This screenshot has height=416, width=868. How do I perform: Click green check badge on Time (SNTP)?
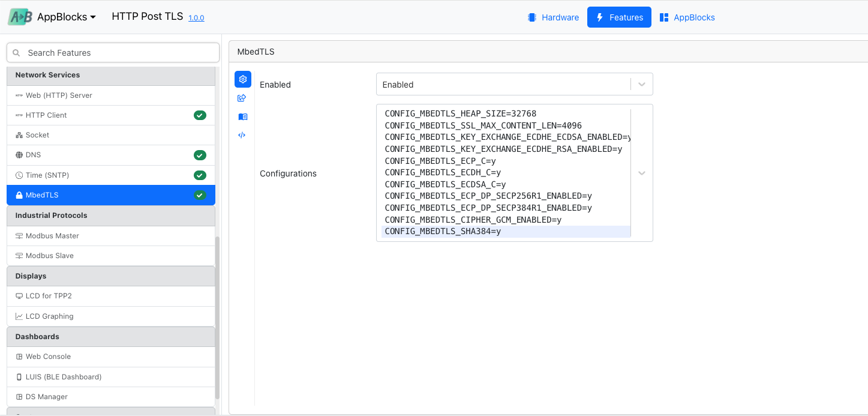point(200,175)
